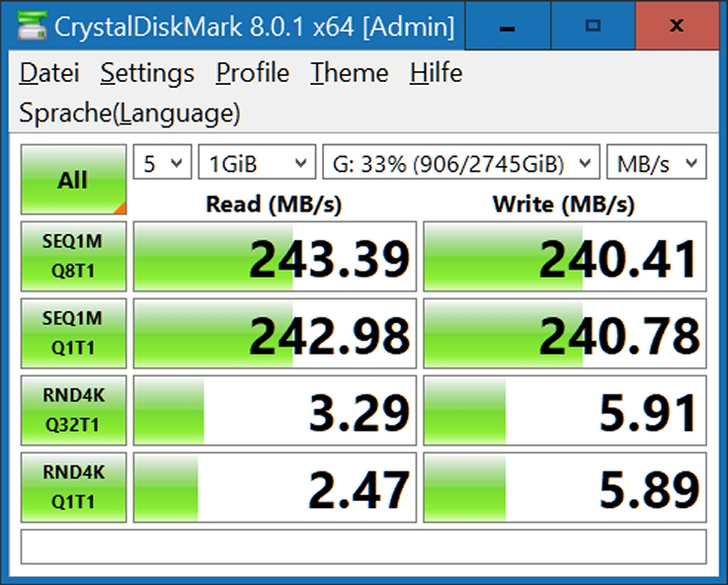This screenshot has width=728, height=585.
Task: Expand the 1GiB test size dropdown
Action: (257, 162)
